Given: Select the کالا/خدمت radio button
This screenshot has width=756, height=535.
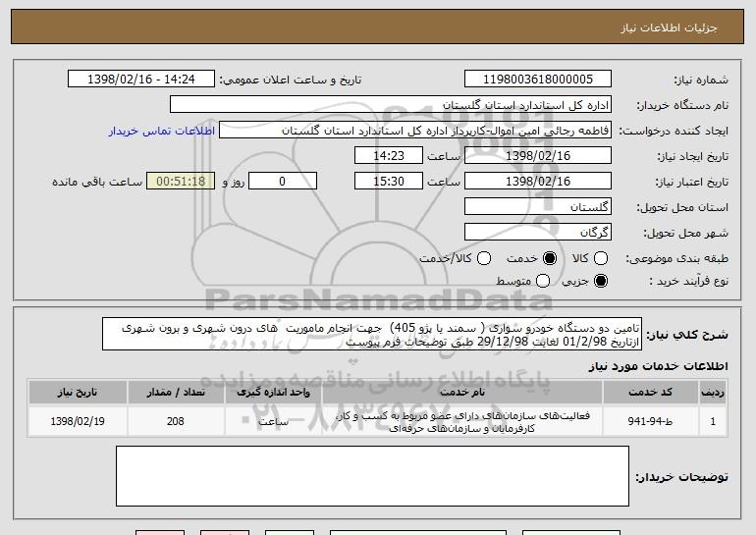Looking at the screenshot, I should click(x=484, y=258).
